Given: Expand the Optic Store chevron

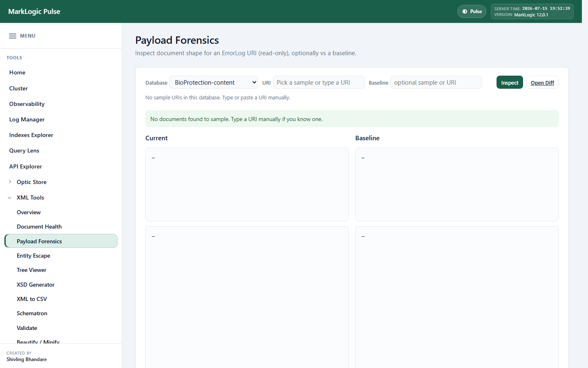Looking at the screenshot, I should click(x=10, y=182).
